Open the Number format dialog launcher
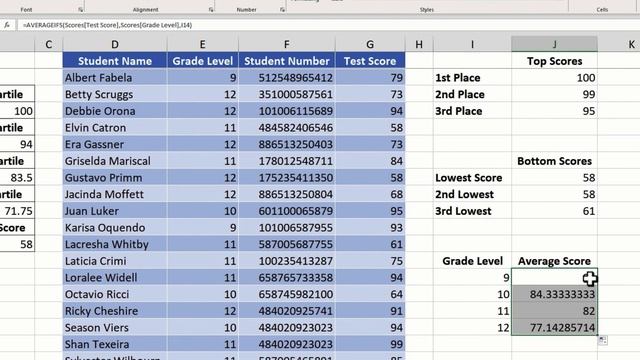Image resolution: width=640 pixels, height=360 pixels. 282,9
